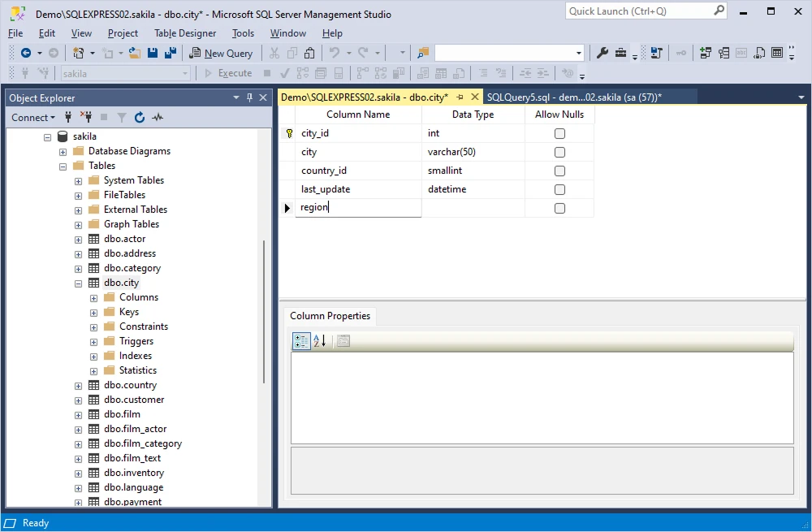Click the Quick Launch search magnifier icon
Viewport: 812px width, 532px height.
pyautogui.click(x=719, y=11)
